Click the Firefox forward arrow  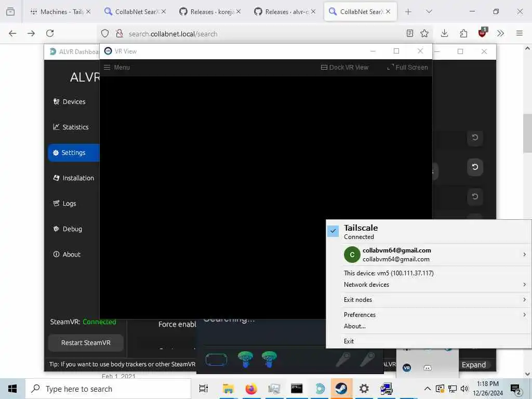pyautogui.click(x=31, y=33)
